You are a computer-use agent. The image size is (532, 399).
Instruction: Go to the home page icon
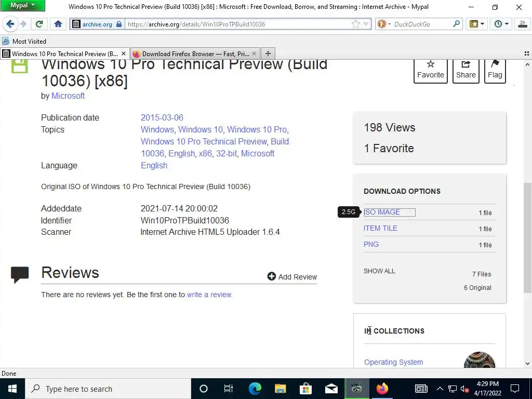(58, 24)
